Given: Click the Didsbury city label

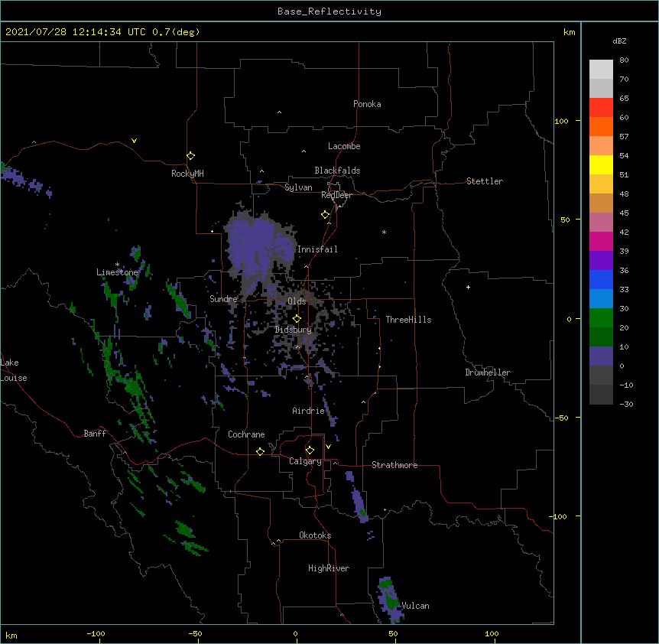Looking at the screenshot, I should click(x=293, y=330).
